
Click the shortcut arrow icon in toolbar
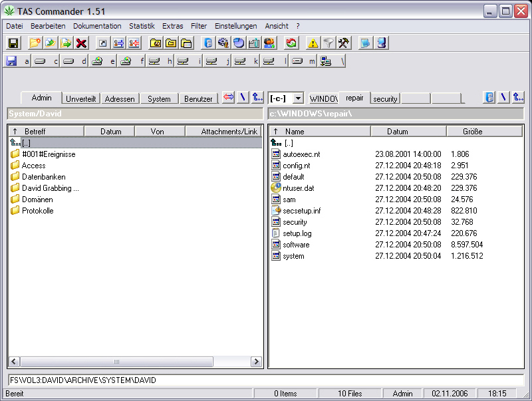pos(103,43)
